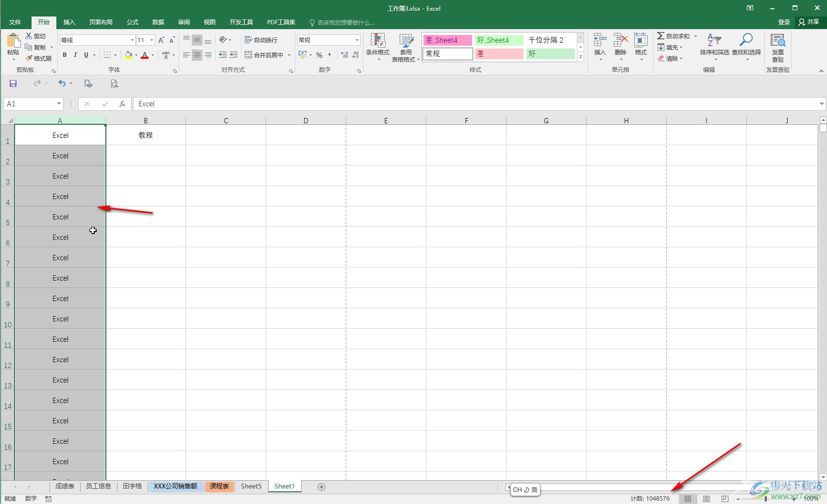Click the 登录 sign-in button

point(784,22)
